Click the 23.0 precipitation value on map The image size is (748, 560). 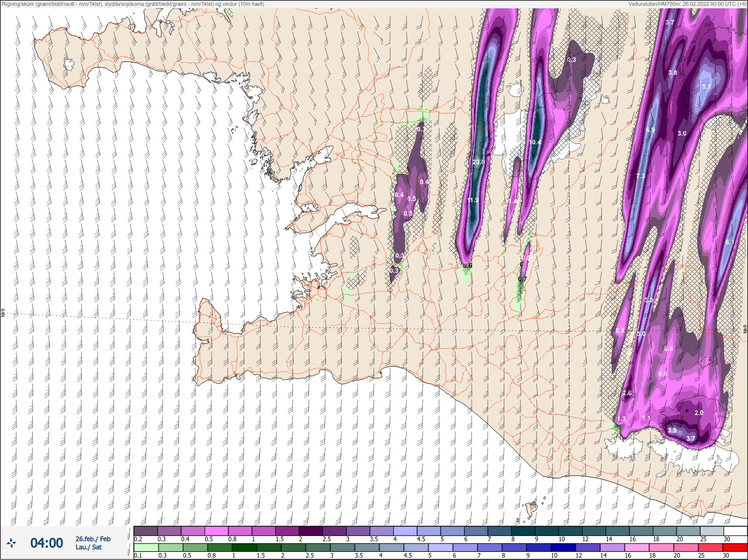click(479, 162)
